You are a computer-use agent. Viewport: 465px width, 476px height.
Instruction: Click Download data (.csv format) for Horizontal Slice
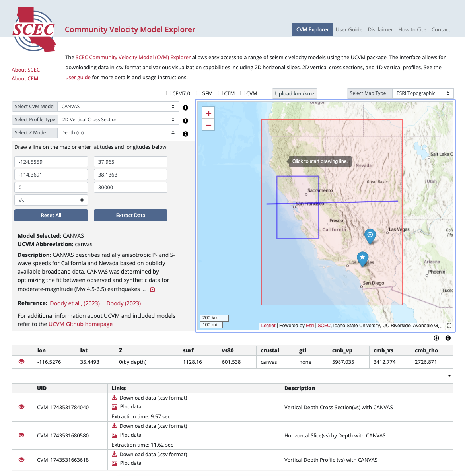[x=153, y=426]
